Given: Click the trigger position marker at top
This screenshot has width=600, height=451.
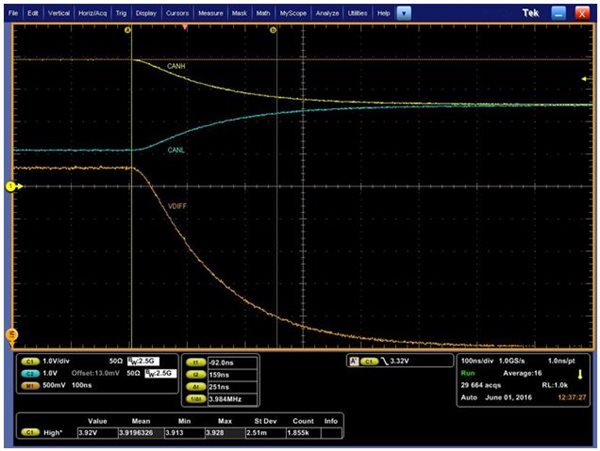Looking at the screenshot, I should coord(185,27).
